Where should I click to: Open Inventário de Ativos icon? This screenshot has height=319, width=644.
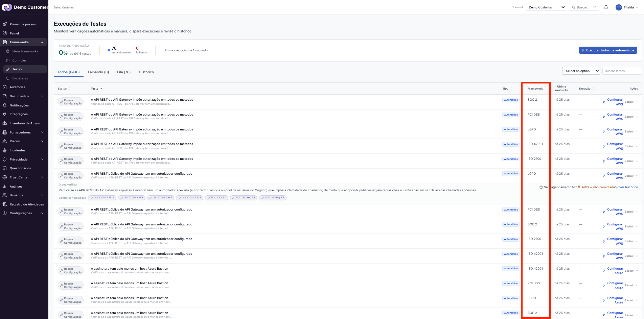point(5,123)
